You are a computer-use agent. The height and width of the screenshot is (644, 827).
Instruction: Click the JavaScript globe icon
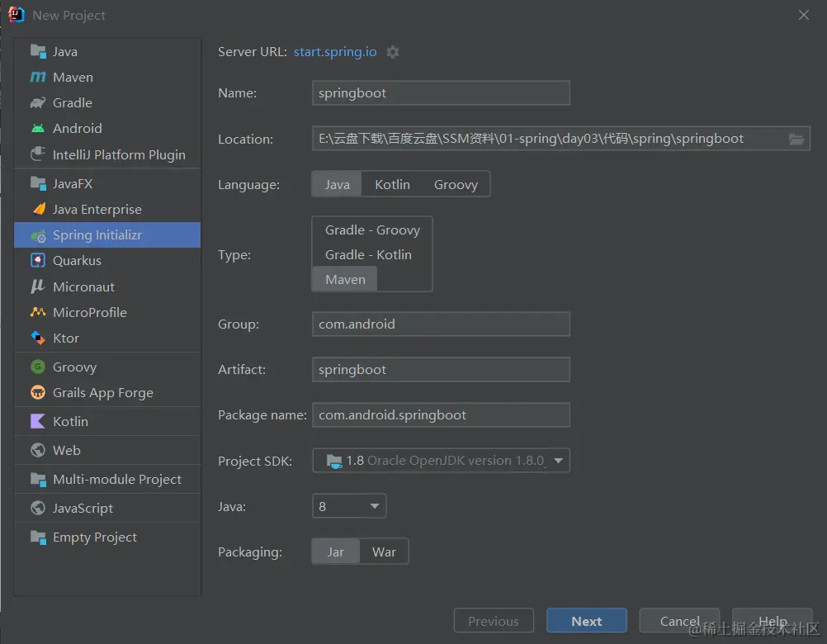[38, 508]
